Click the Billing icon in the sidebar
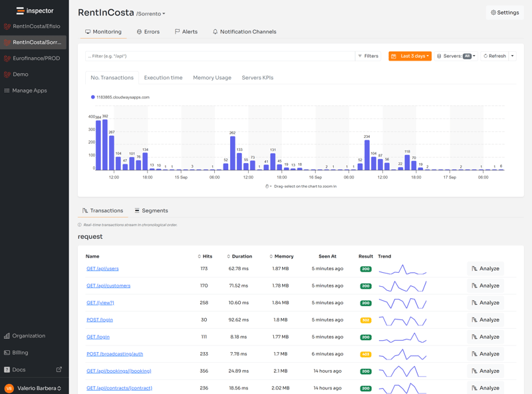 pyautogui.click(x=7, y=352)
